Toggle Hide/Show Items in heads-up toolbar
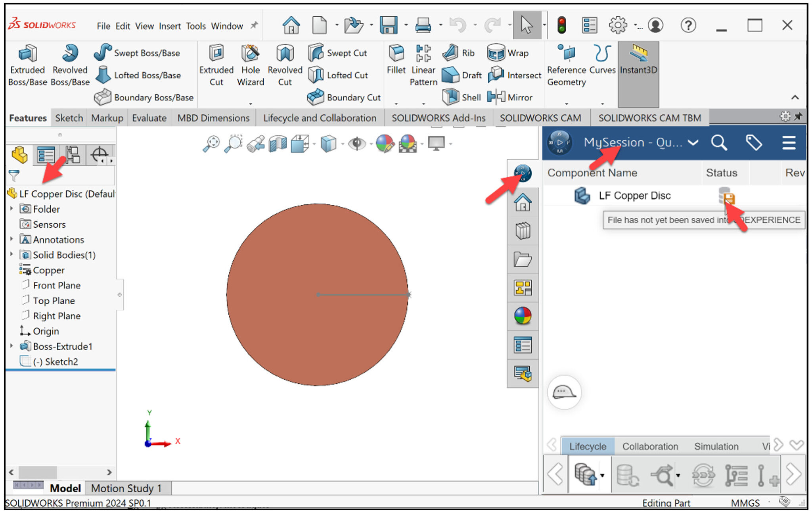This screenshot has height=511, width=812. click(356, 144)
